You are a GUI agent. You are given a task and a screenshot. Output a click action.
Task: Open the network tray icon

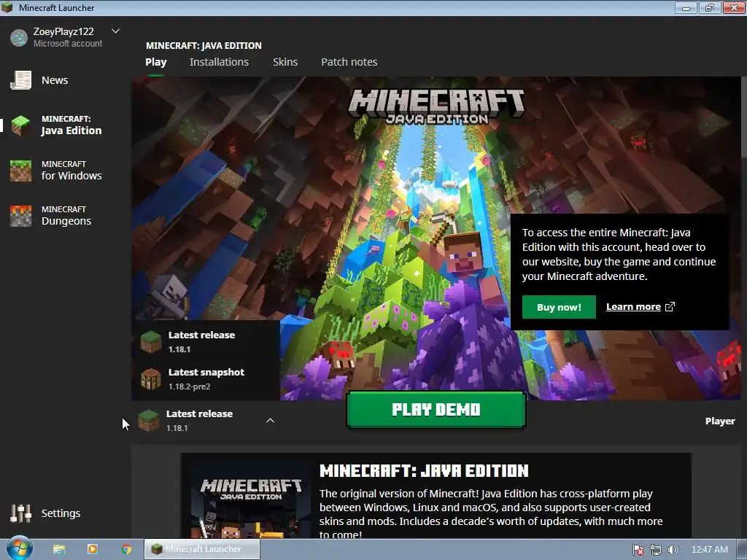coord(656,550)
